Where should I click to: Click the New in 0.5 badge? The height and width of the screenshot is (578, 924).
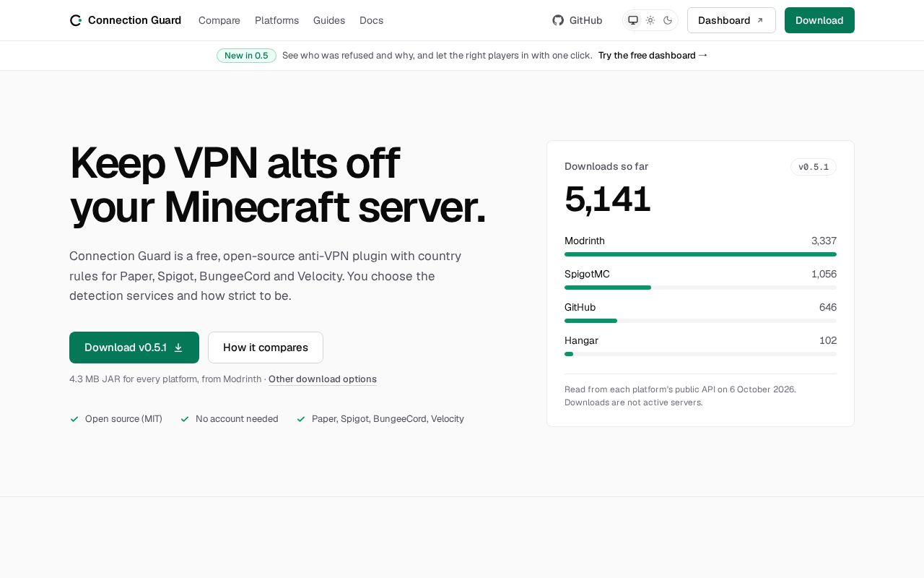246,56
